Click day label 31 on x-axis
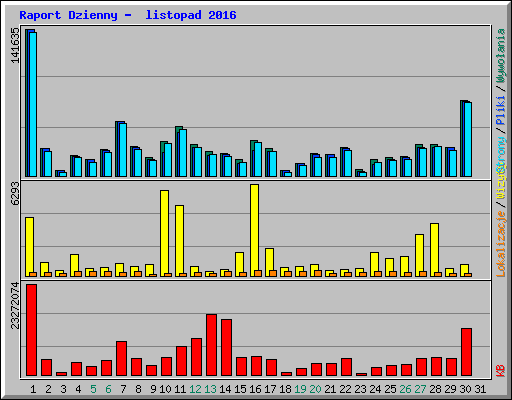This screenshot has width=512, height=400. [x=480, y=389]
